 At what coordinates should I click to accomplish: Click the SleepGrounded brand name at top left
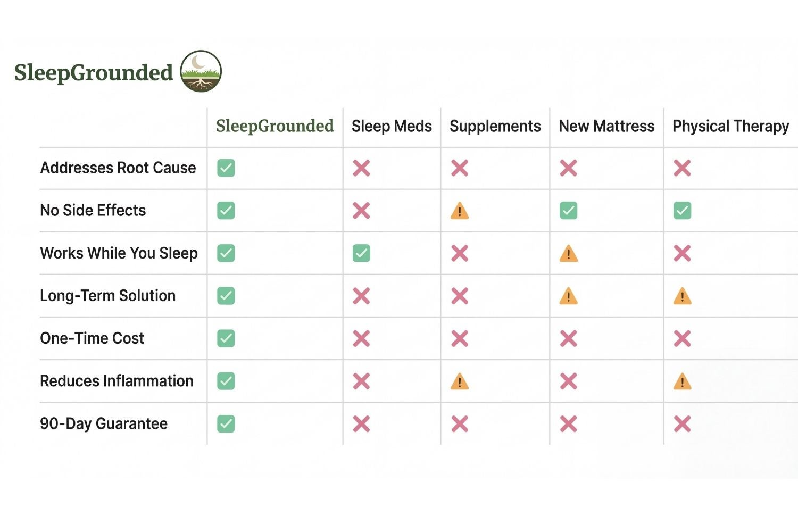pos(94,72)
